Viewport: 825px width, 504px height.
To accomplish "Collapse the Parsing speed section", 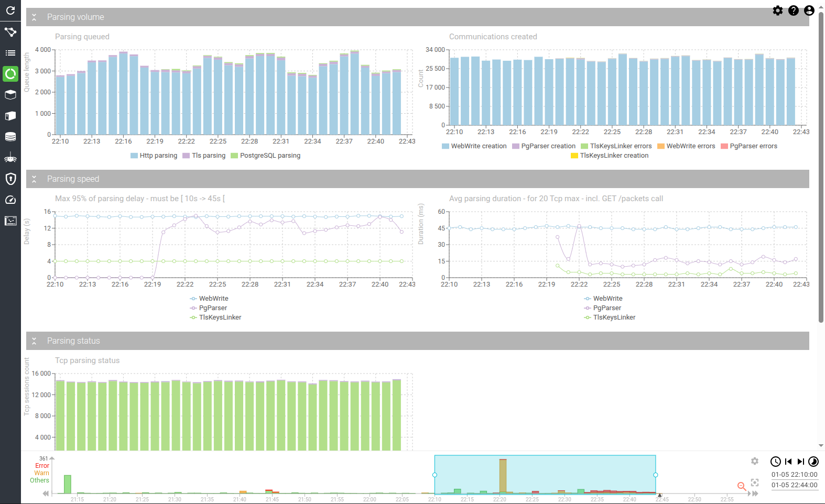I will click(34, 179).
